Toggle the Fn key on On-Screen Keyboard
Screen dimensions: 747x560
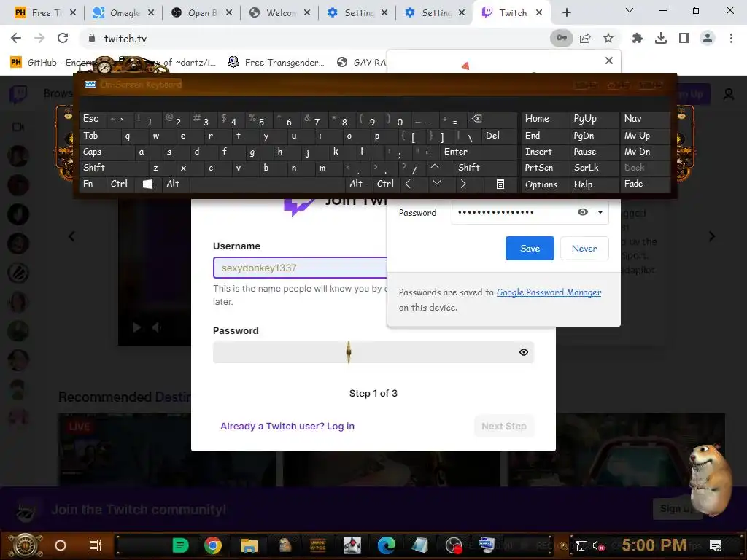tap(93, 184)
